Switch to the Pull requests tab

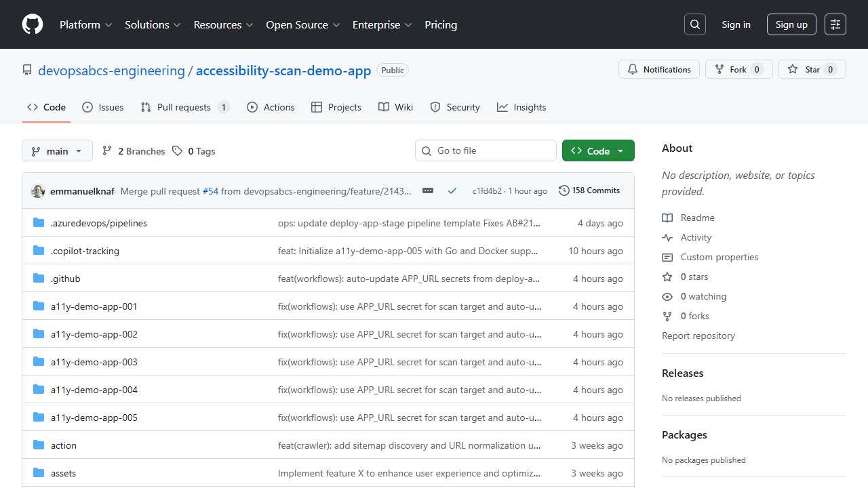coord(184,107)
